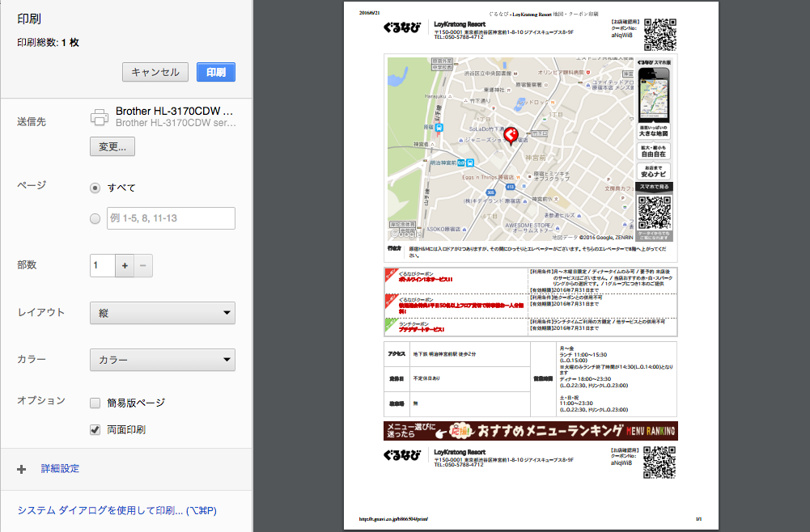
Task: Expand 詳細設定 with the plus icon
Action: [21, 469]
